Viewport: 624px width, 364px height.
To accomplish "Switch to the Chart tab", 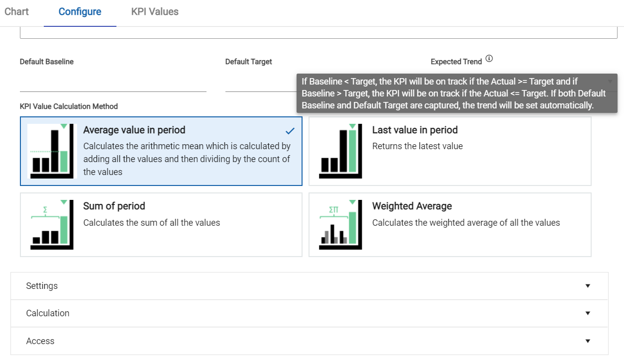I will click(16, 11).
